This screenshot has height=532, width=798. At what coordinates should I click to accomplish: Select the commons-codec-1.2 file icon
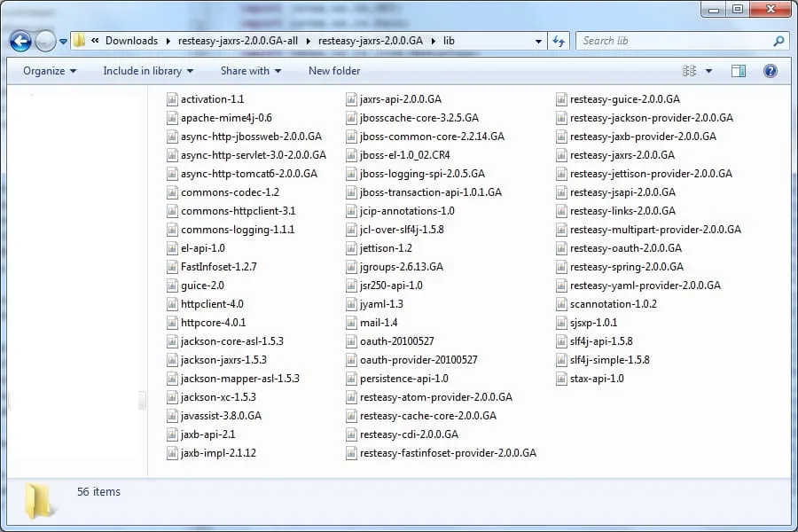(172, 192)
